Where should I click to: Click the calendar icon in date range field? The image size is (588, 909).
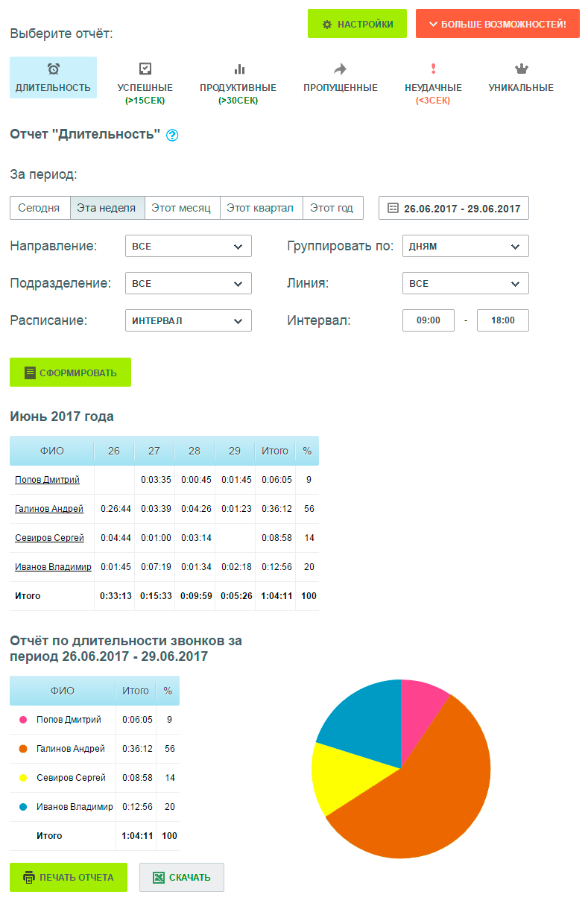pos(393,209)
